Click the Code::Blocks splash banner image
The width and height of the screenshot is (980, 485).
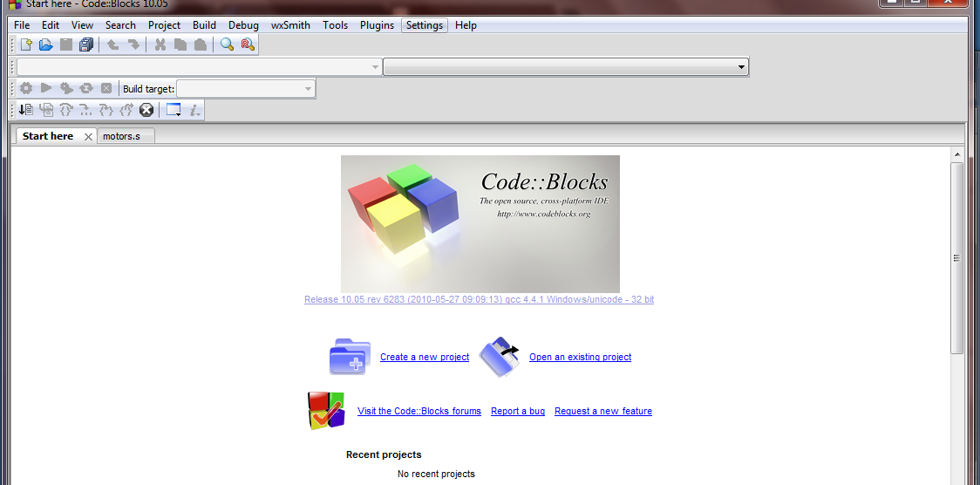coord(480,224)
